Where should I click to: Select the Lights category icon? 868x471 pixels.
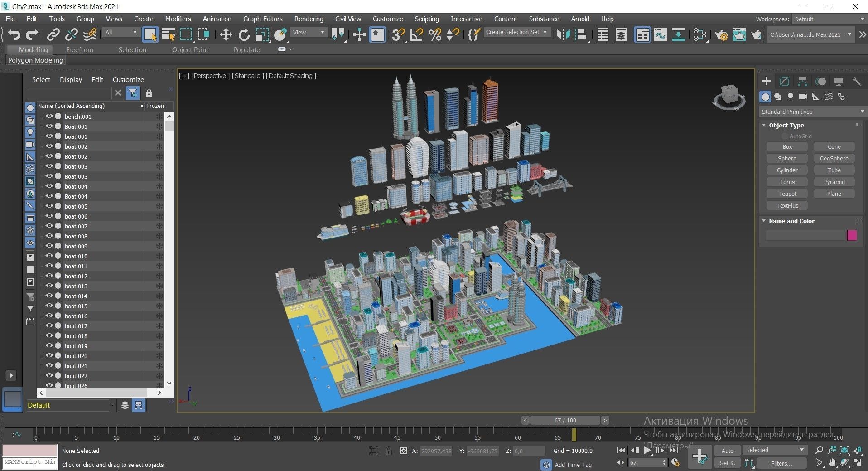tap(791, 97)
